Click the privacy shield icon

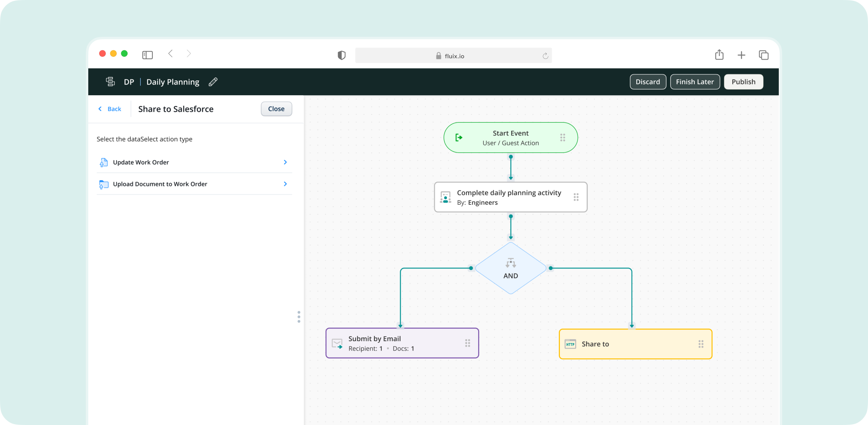click(342, 56)
